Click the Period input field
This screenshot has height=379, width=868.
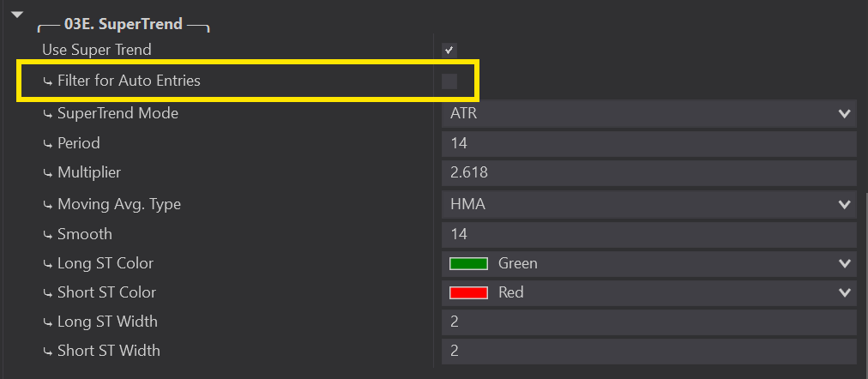click(649, 143)
